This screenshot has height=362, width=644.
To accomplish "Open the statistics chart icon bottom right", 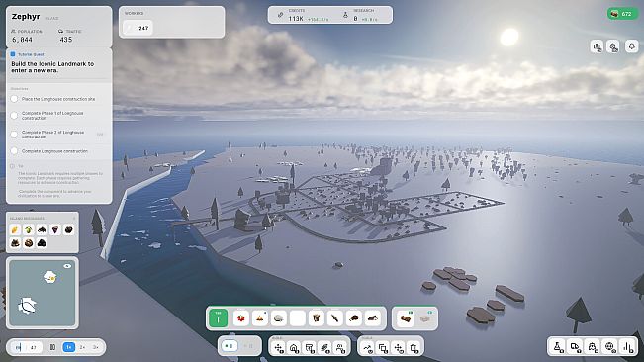I will click(628, 347).
